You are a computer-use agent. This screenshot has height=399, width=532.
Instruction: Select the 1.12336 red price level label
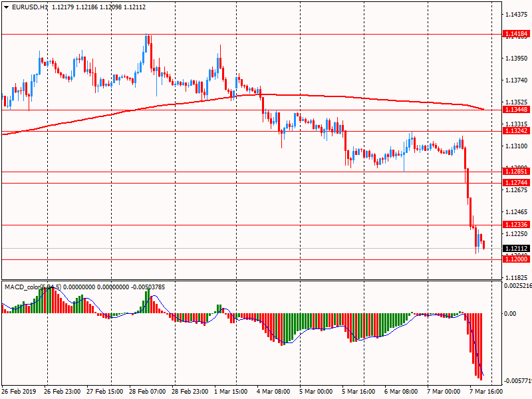point(516,225)
